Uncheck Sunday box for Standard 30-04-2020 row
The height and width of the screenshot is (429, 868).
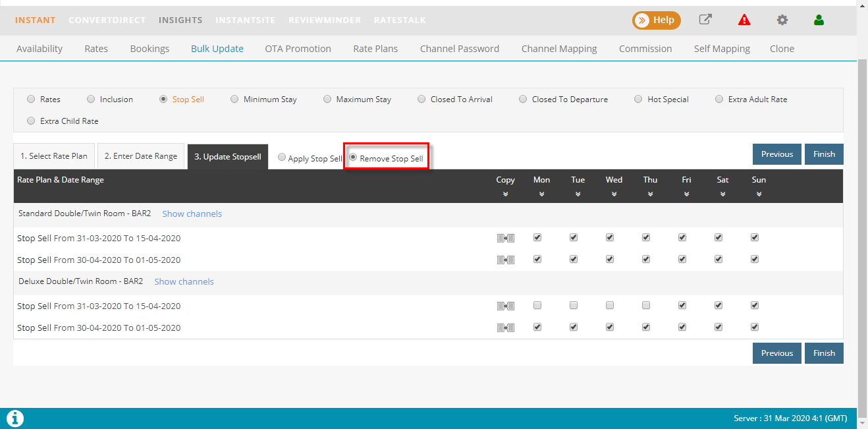point(755,260)
